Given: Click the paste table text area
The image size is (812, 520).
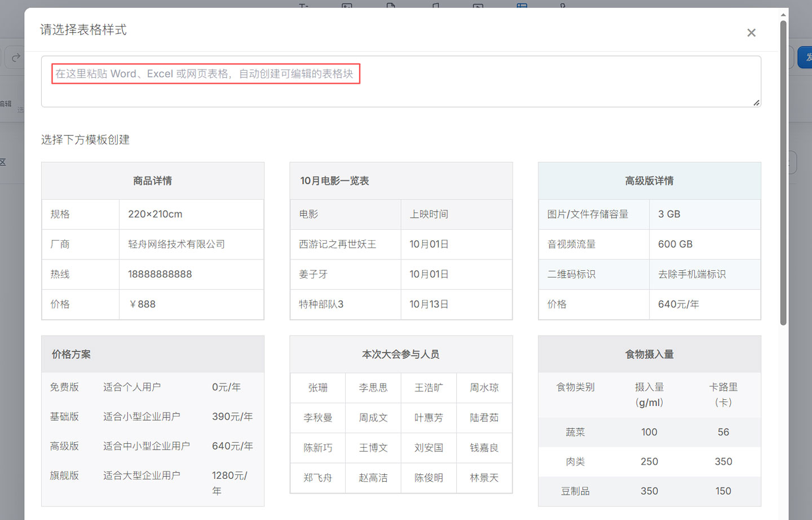Looking at the screenshot, I should point(401,81).
